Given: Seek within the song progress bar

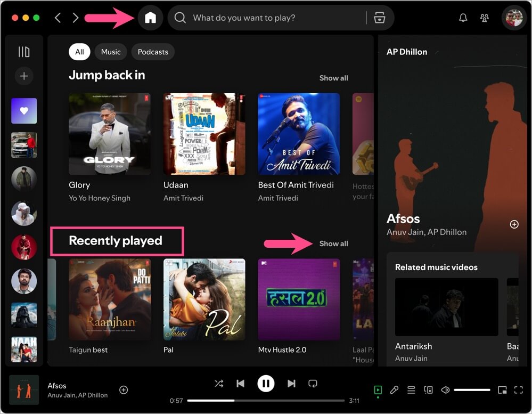Looking at the screenshot, I should click(x=266, y=401).
